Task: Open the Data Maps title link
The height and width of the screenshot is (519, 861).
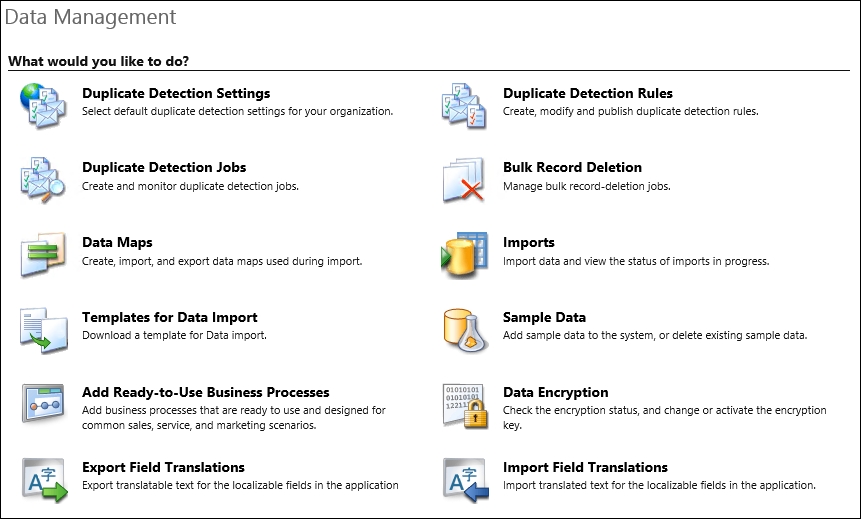Action: [118, 242]
